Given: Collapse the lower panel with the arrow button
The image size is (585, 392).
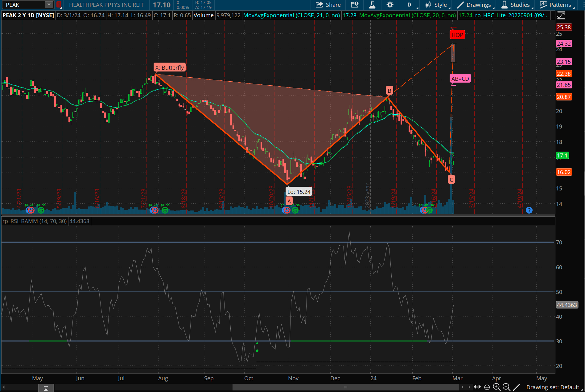Looking at the screenshot, I should [x=46, y=388].
